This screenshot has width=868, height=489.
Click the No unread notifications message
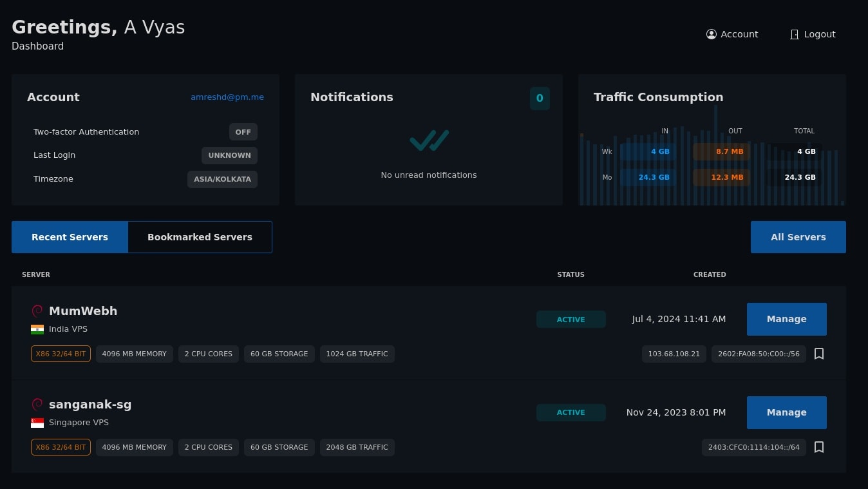[x=429, y=175]
